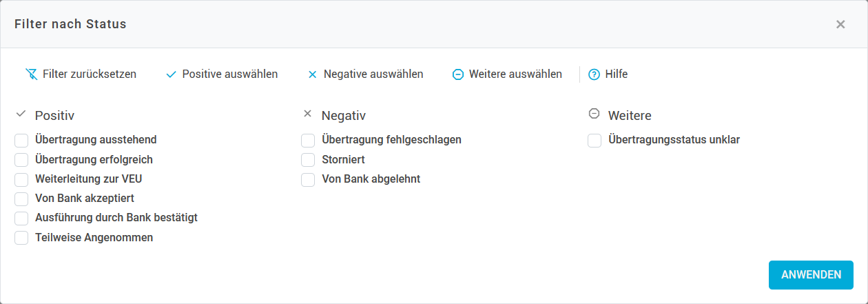868x304 pixels.
Task: Tick the Übertragung erfolgreich checkbox
Action: (x=21, y=160)
